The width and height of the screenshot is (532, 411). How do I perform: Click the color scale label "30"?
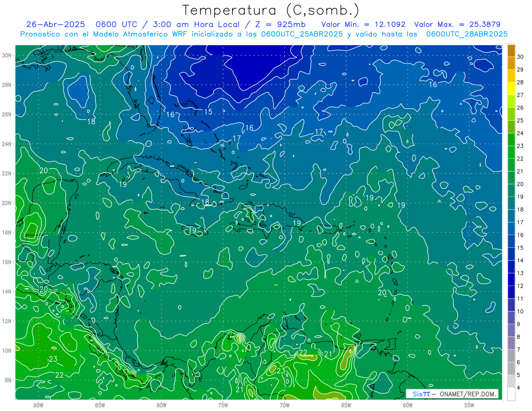click(520, 57)
